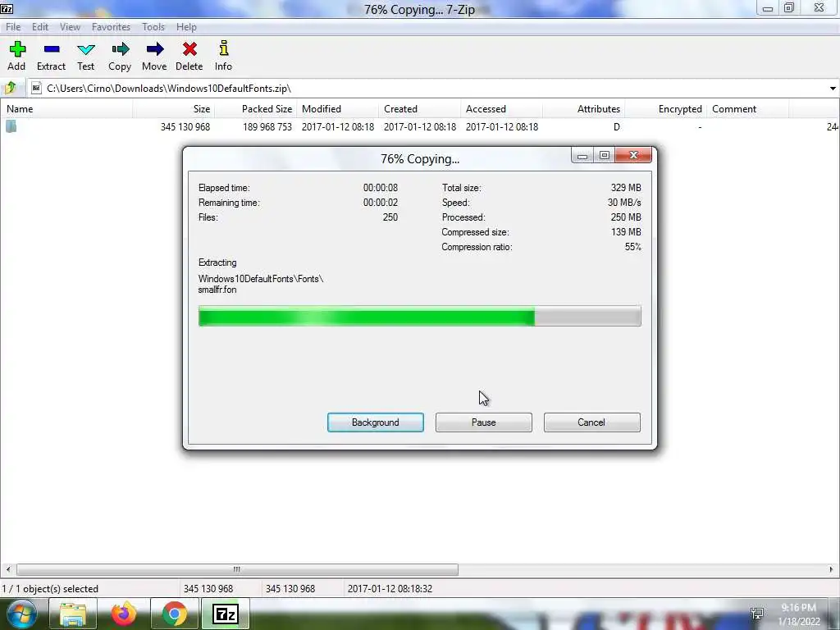Screen dimensions: 840x630
Task: Click the scroll right arrow
Action: coord(831,569)
